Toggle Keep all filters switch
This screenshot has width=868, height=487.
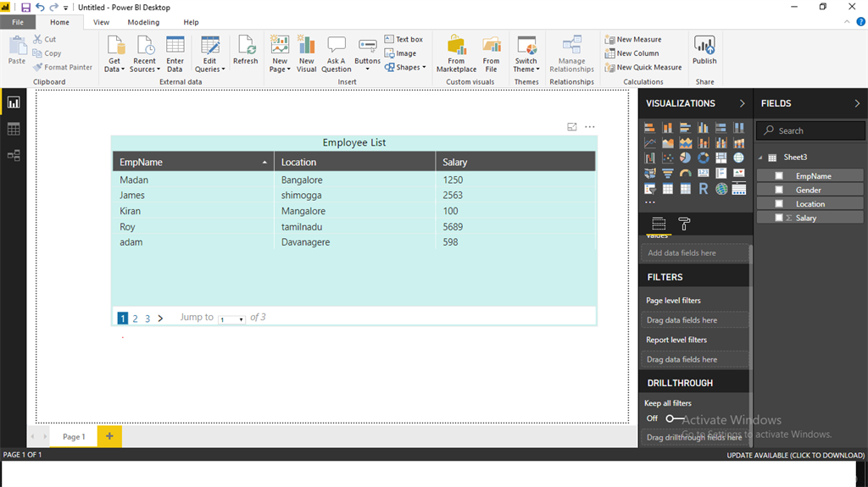tap(675, 418)
